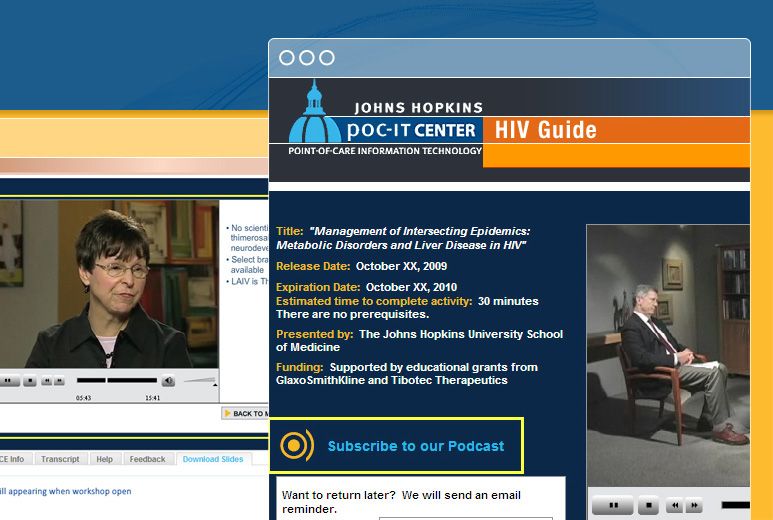Select the Feedback tab
Image resolution: width=773 pixels, height=520 pixels.
[147, 459]
